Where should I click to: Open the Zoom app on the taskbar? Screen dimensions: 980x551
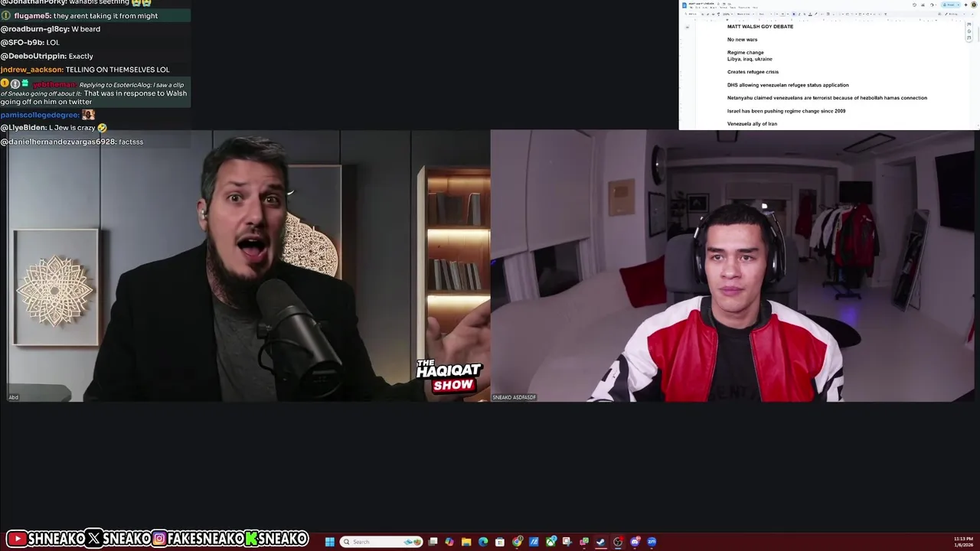pos(652,542)
